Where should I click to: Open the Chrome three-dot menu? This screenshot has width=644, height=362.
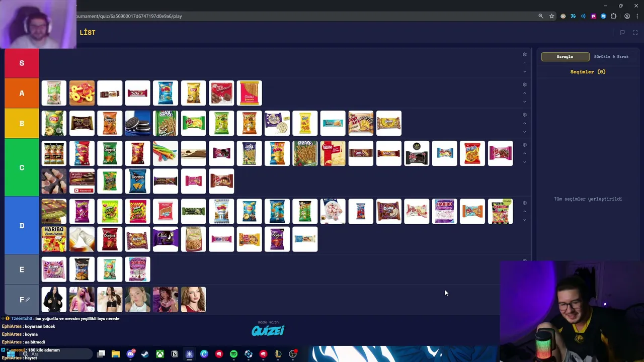click(637, 16)
